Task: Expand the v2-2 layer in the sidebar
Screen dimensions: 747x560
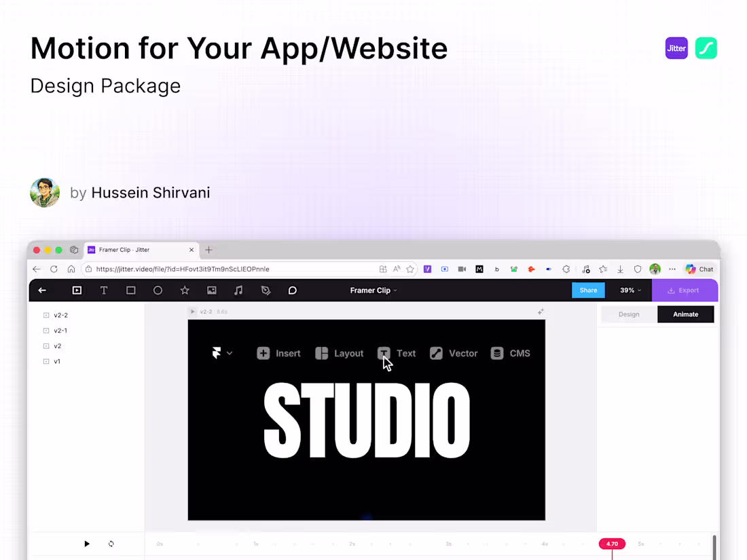Action: (45, 315)
